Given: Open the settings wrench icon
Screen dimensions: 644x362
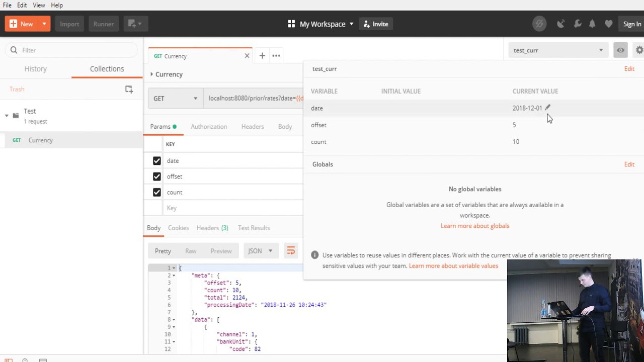Looking at the screenshot, I should tap(577, 24).
